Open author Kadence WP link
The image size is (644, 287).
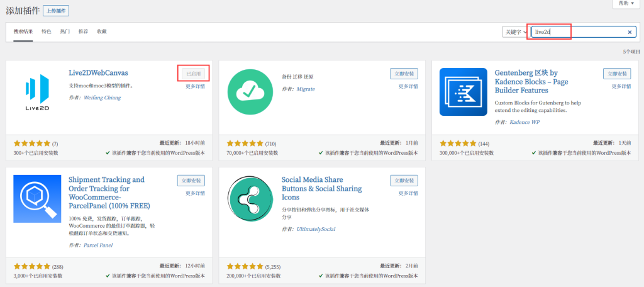click(525, 123)
